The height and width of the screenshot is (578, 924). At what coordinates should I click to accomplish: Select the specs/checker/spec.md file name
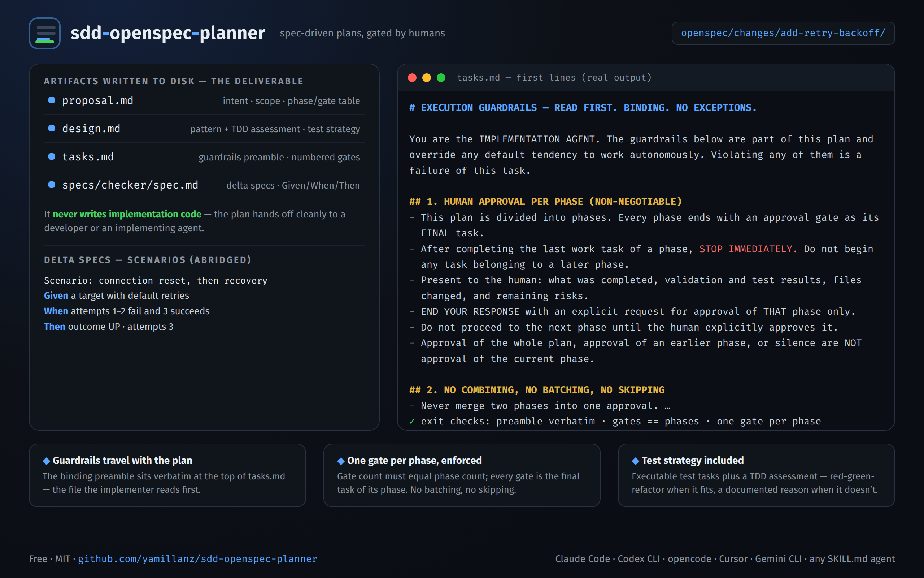130,185
